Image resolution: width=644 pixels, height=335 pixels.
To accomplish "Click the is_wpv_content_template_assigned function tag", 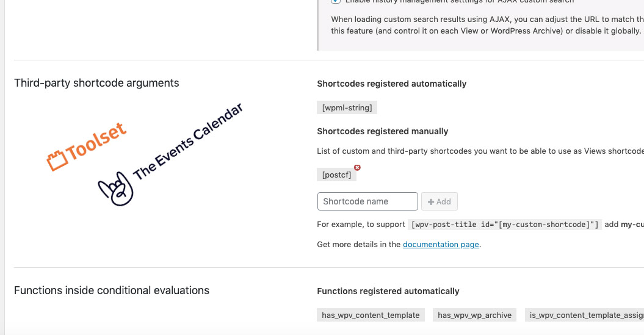I will pyautogui.click(x=584, y=315).
